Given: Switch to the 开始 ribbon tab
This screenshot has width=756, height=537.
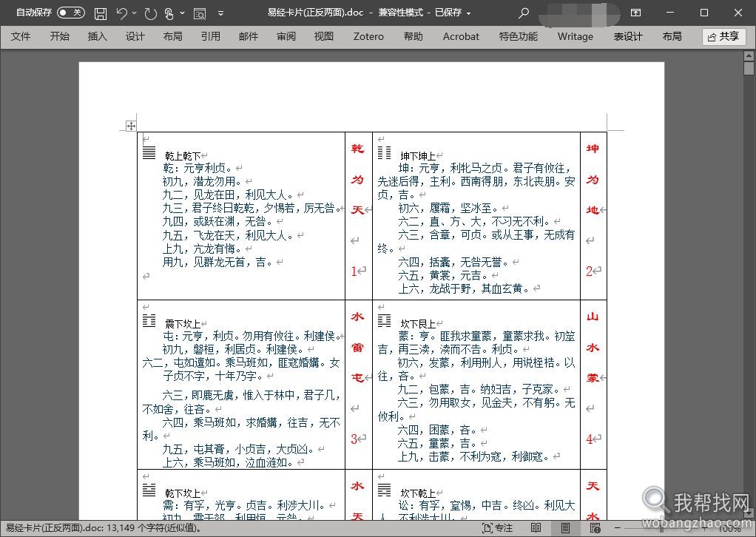Looking at the screenshot, I should (x=59, y=37).
